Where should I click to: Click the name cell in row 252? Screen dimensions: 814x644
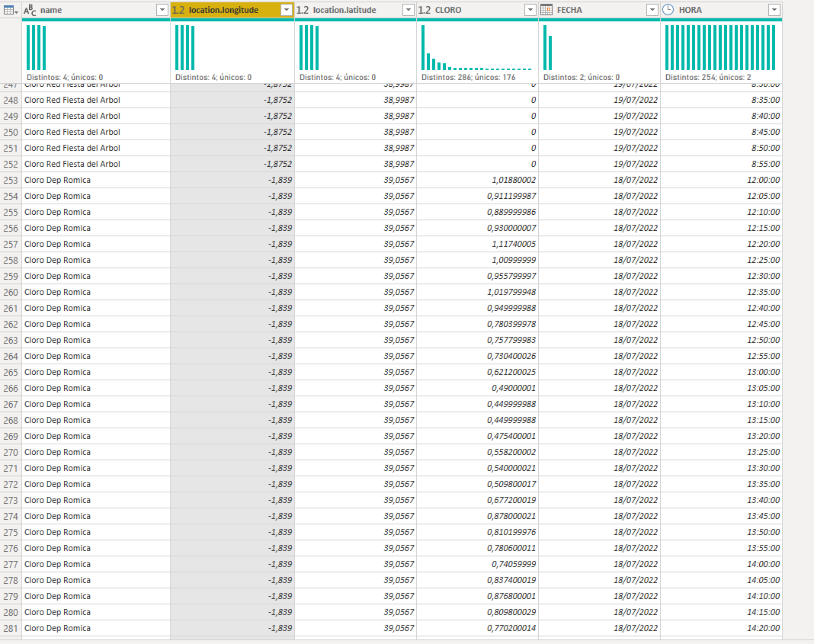point(96,164)
